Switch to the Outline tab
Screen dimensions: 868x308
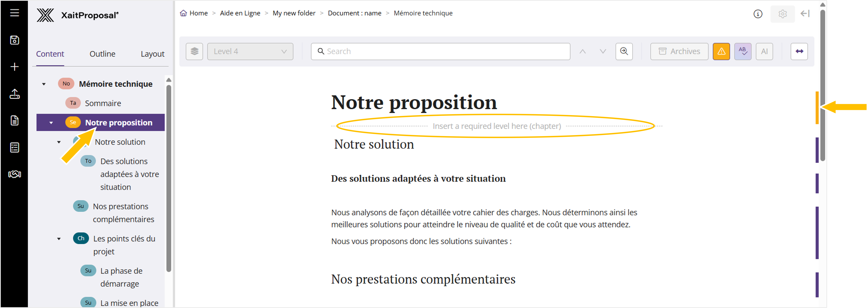click(x=102, y=54)
